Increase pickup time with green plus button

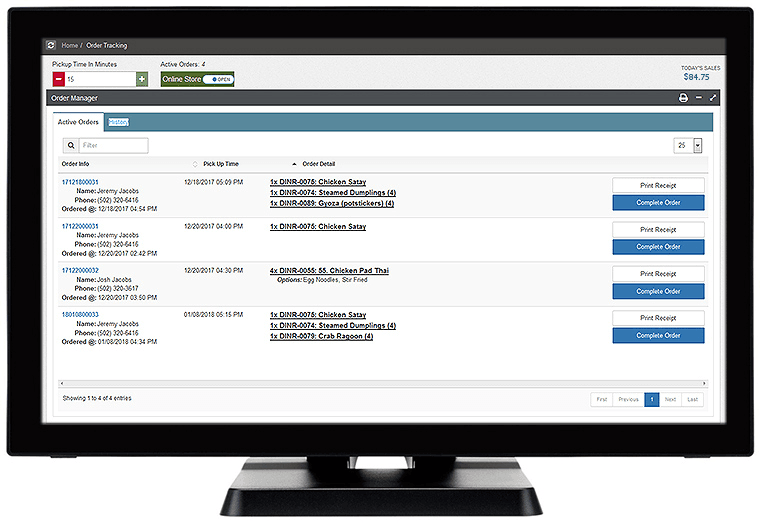(142, 79)
